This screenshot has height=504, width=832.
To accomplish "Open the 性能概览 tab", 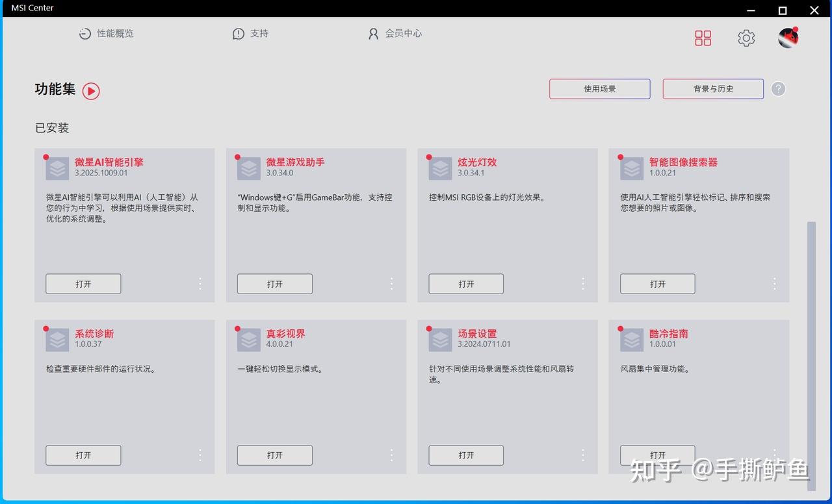I will click(106, 34).
